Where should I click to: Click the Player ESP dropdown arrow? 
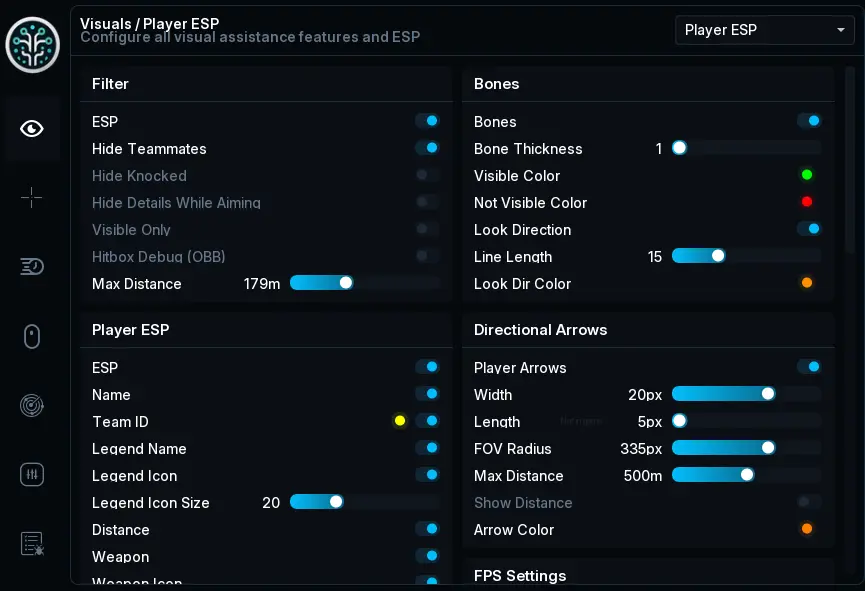coord(841,30)
